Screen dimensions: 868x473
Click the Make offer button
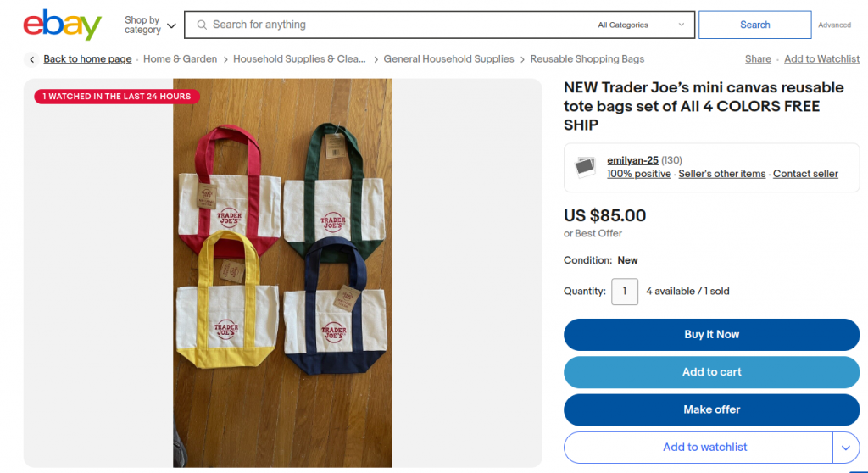pos(711,409)
